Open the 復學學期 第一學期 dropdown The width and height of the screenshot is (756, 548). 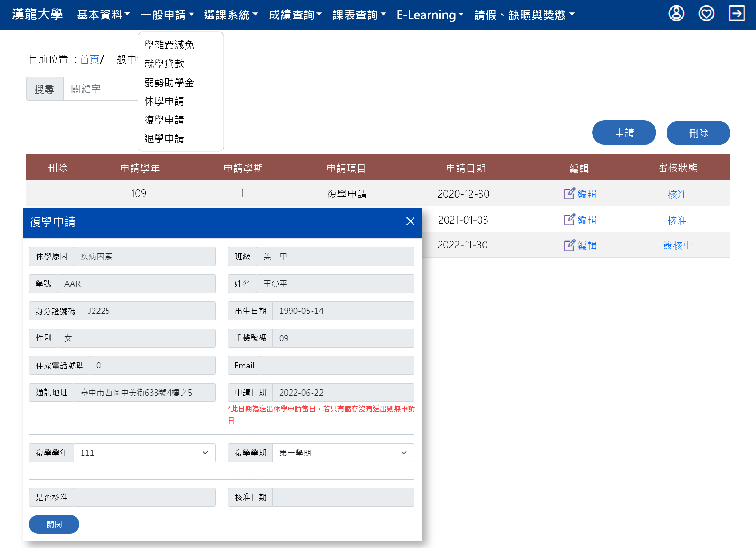point(343,453)
